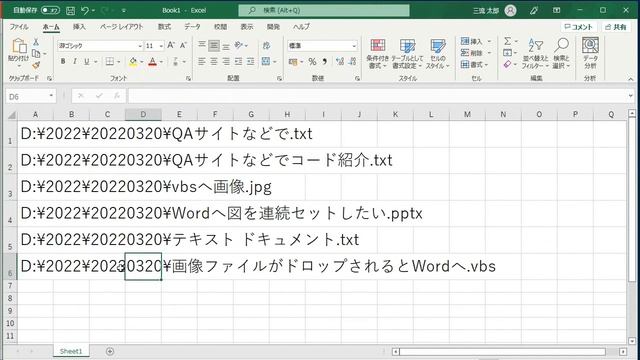Switch to the 数式 tab

pos(164,27)
